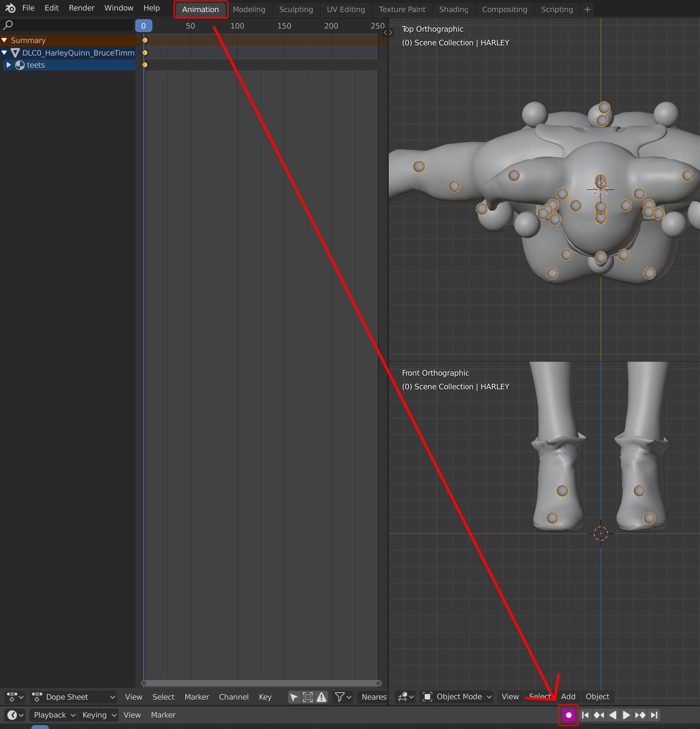The image size is (700, 729).
Task: Click the dope sheet channel search field
Action: point(67,25)
